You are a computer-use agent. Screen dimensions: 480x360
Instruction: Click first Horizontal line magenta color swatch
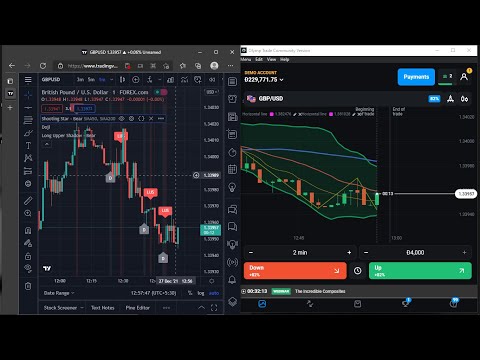[x=272, y=114]
